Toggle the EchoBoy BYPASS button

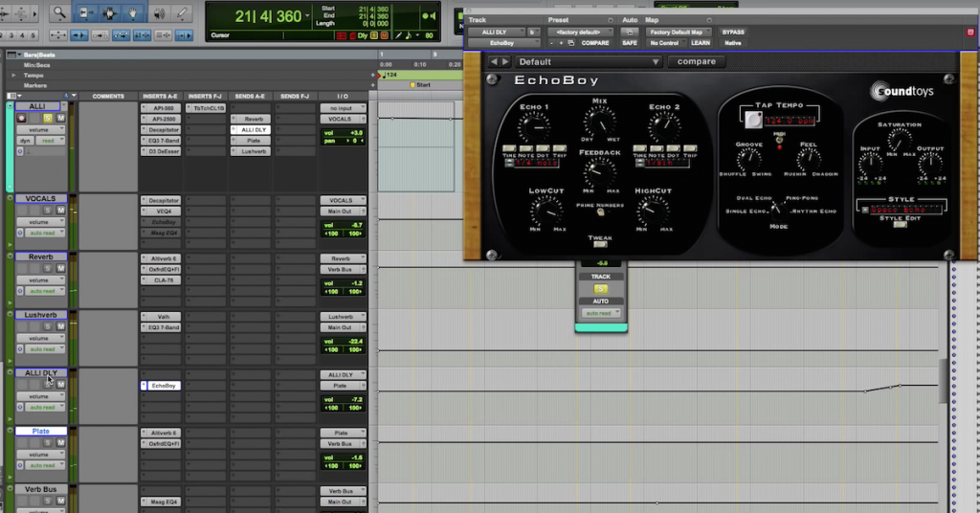732,32
